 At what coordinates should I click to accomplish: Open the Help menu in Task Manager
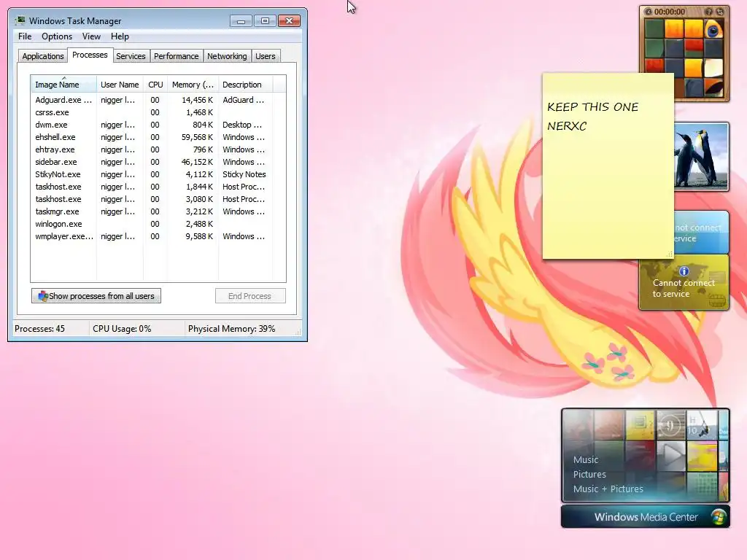pos(120,36)
